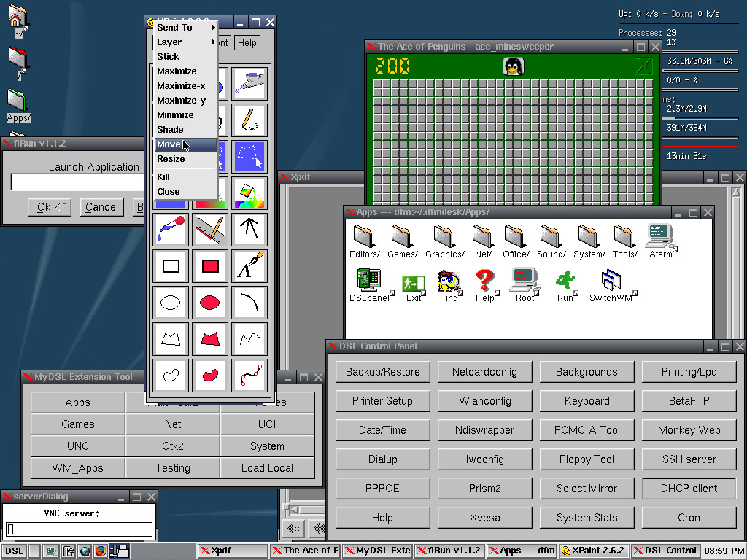This screenshot has width=747, height=560.
Task: Click the Backup/Restore button
Action: click(382, 372)
